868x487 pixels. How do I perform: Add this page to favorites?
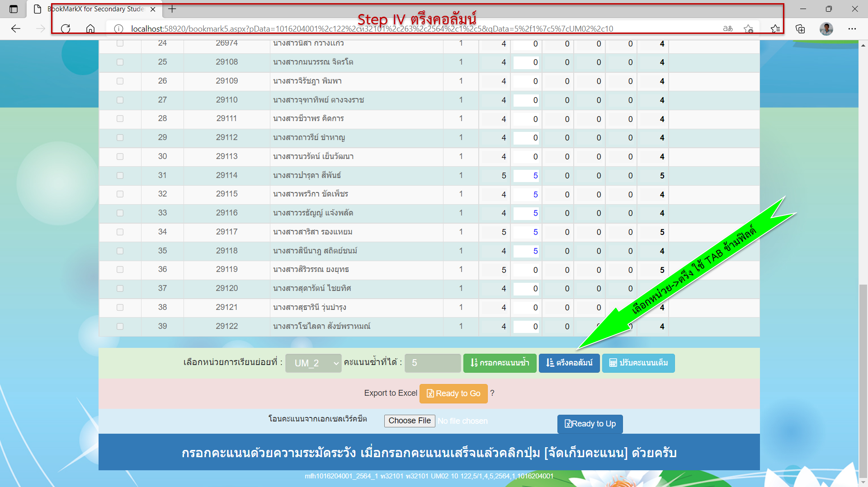point(749,29)
